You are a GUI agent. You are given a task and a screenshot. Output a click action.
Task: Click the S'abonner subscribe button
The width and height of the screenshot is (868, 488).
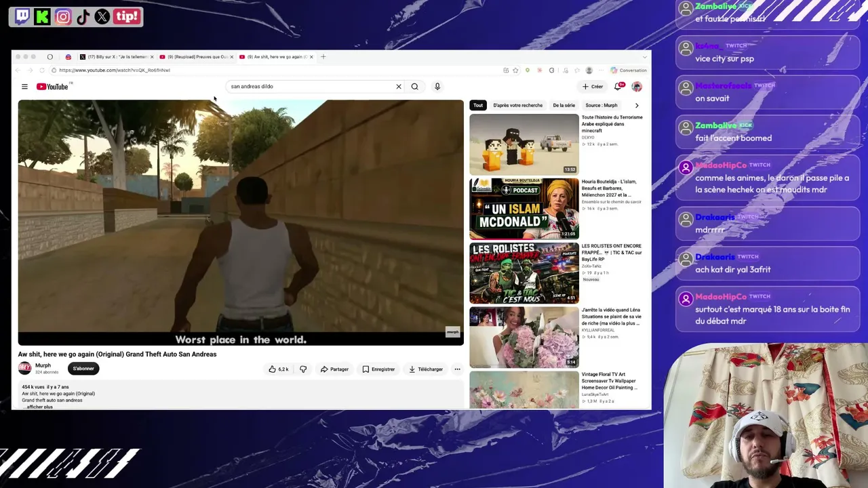click(x=83, y=369)
